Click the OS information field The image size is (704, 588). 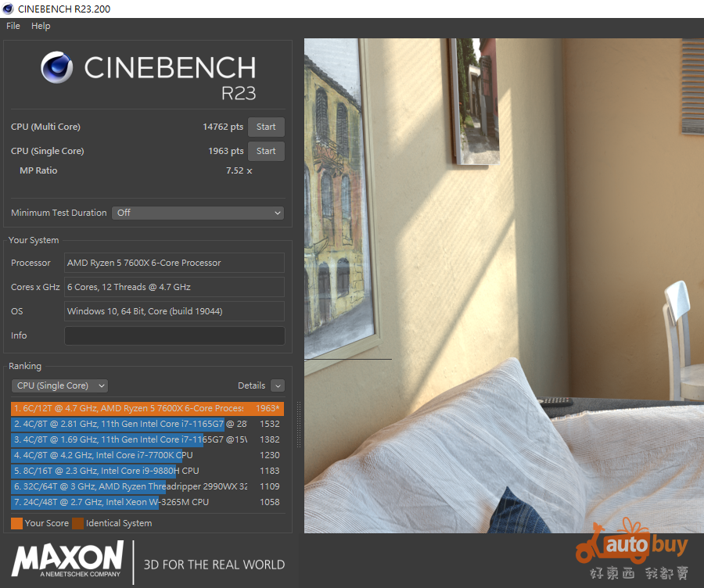[x=174, y=311]
